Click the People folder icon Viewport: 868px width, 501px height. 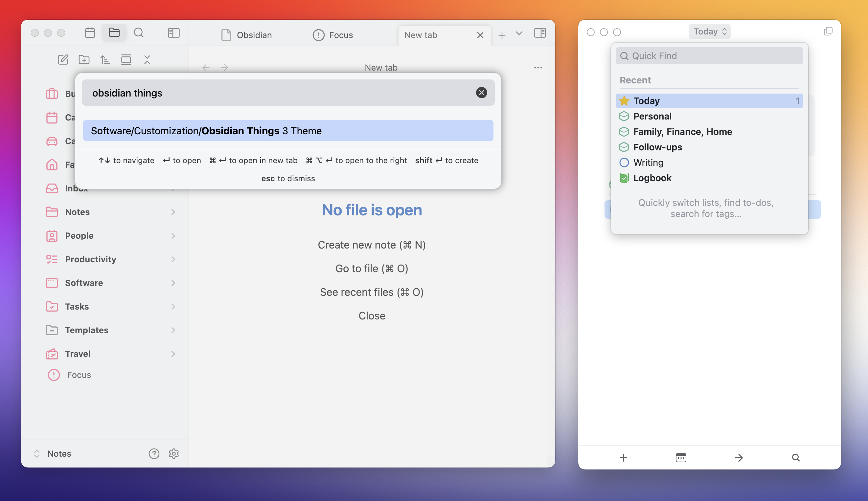(x=52, y=236)
